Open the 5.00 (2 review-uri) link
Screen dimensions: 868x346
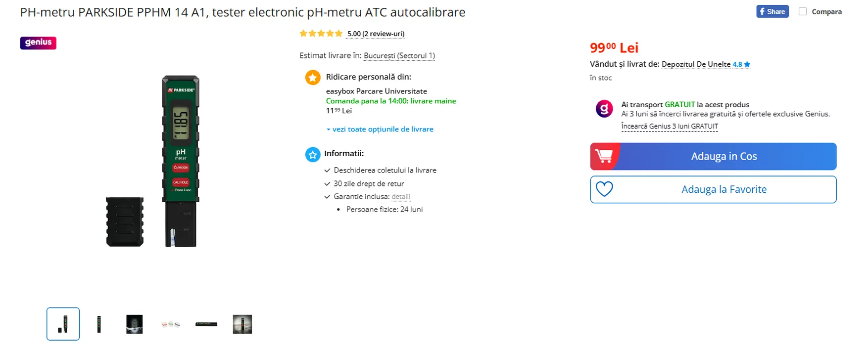[x=376, y=34]
